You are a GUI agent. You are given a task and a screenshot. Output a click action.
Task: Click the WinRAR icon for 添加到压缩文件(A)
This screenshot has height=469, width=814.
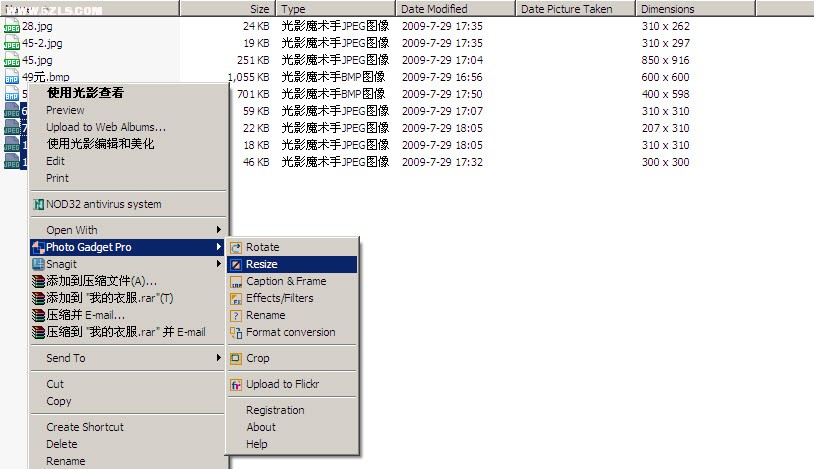click(x=38, y=282)
